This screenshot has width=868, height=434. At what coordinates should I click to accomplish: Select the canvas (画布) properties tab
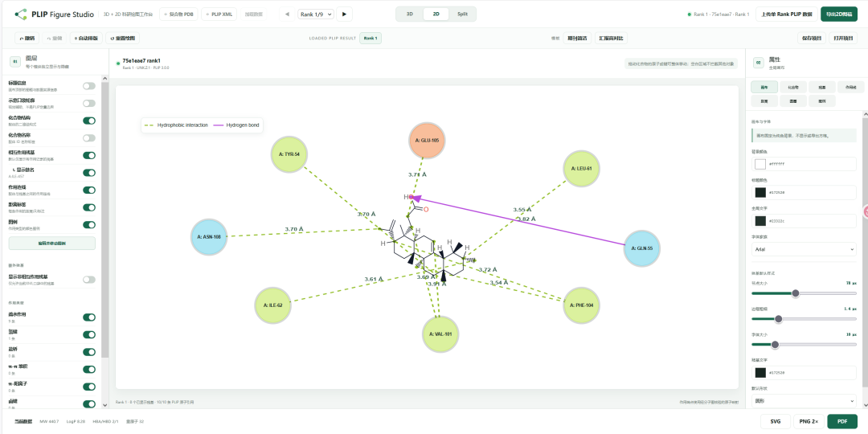tap(764, 87)
